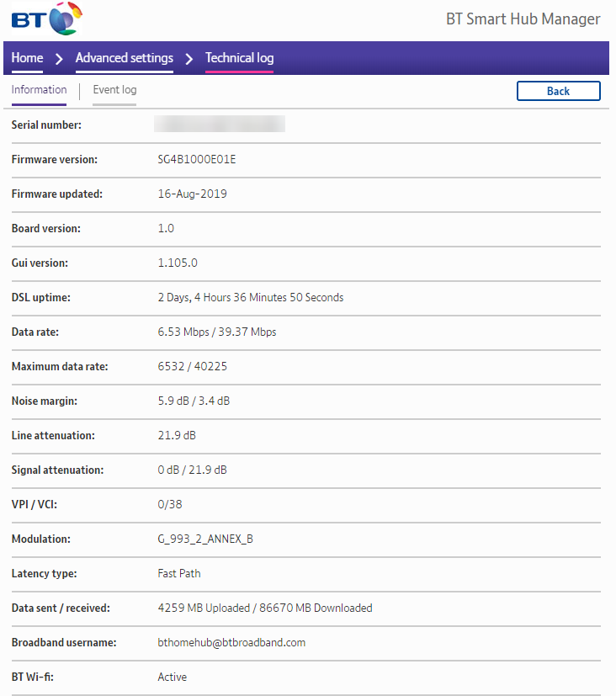
Task: Click the Latency type label
Action: click(x=44, y=573)
